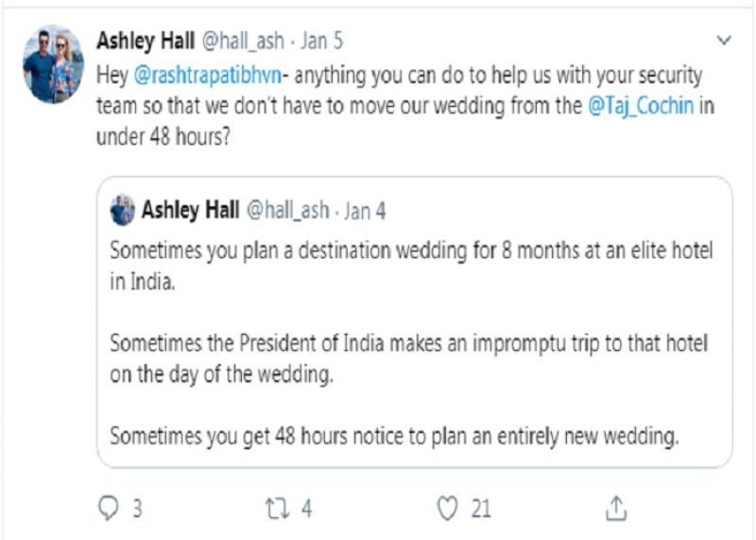
Task: Visit the @Taj_Cochin mention link
Action: click(x=642, y=106)
